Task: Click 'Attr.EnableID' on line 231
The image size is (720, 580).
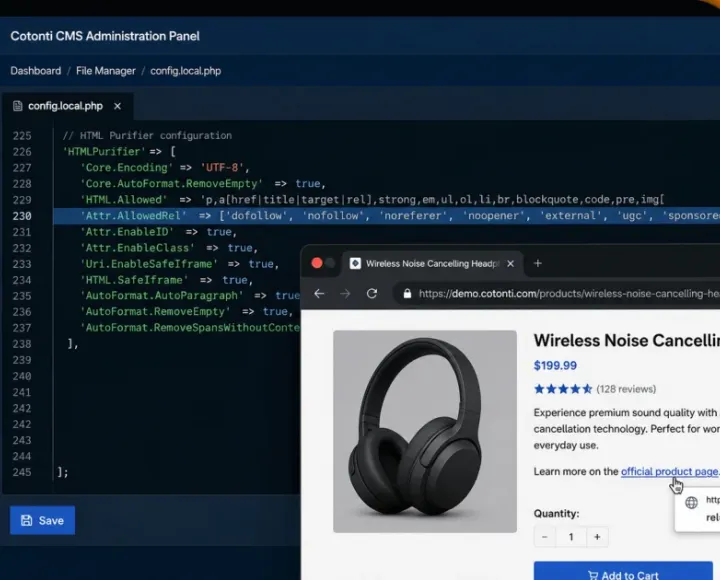Action: pos(127,232)
